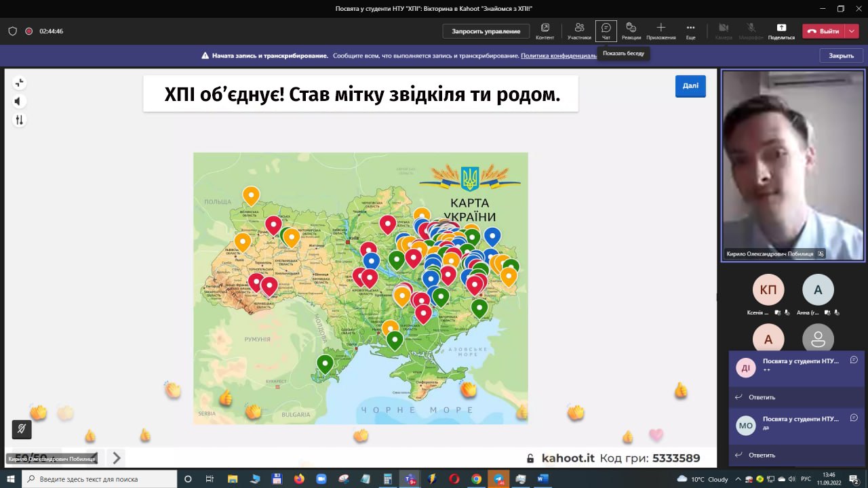Go to the next shared slide arrow

pyautogui.click(x=116, y=457)
